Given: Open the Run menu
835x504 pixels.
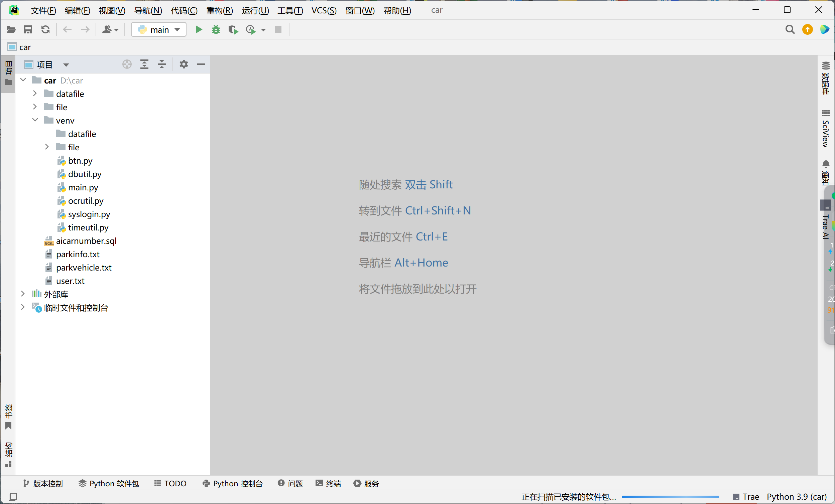Looking at the screenshot, I should (x=255, y=10).
